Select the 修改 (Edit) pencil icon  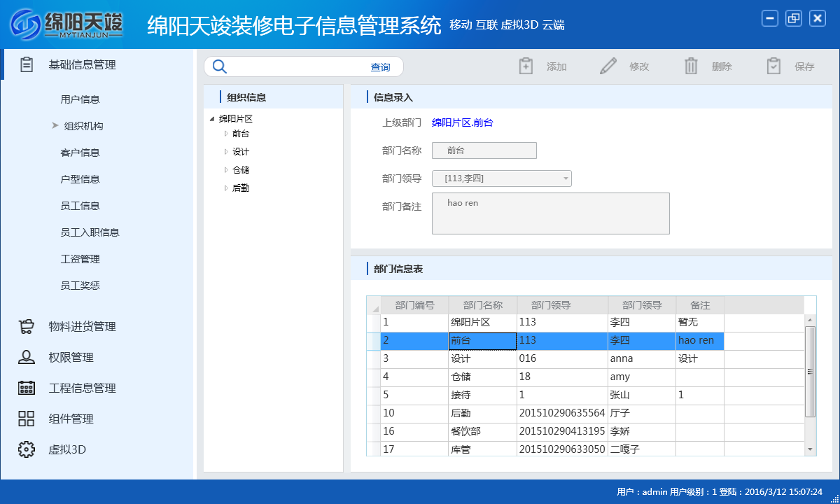click(x=608, y=66)
